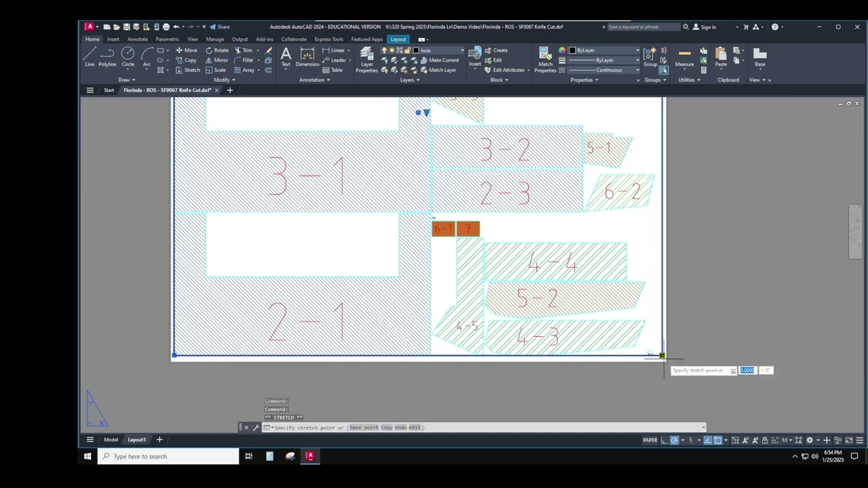The height and width of the screenshot is (488, 868).
Task: Select the Dimension tool
Action: (307, 56)
